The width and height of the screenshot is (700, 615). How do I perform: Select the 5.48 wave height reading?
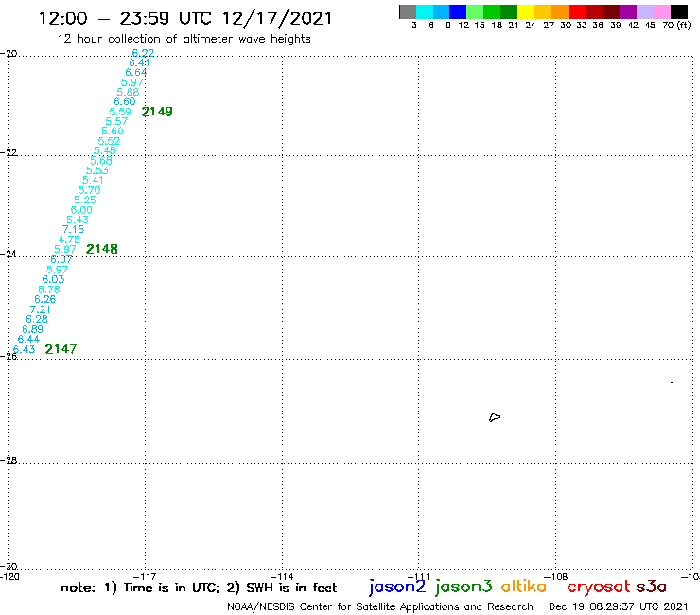point(105,151)
